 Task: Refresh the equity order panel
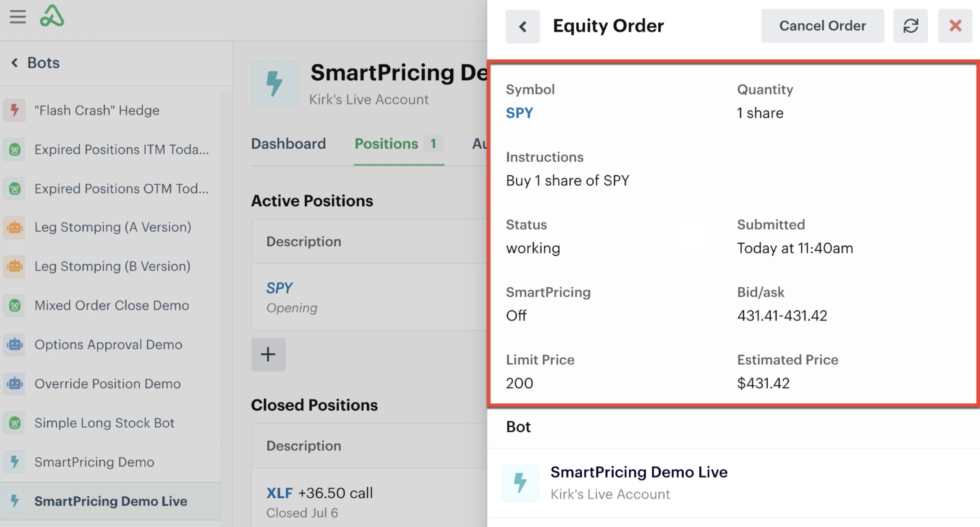click(x=910, y=26)
